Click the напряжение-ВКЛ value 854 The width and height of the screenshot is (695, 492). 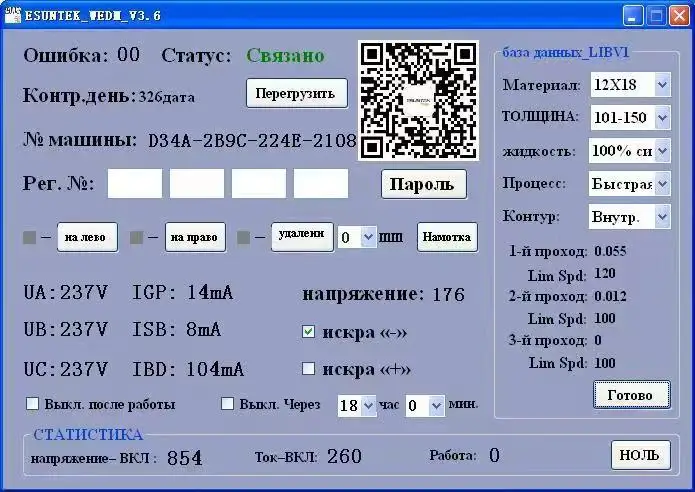(x=184, y=458)
